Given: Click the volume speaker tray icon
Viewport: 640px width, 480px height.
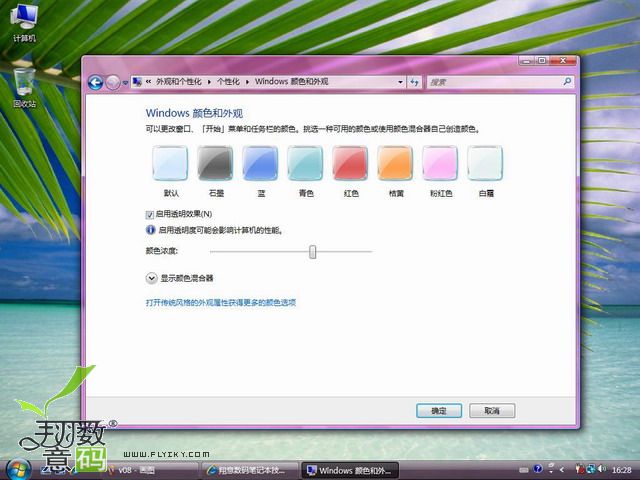Looking at the screenshot, I should click(602, 469).
